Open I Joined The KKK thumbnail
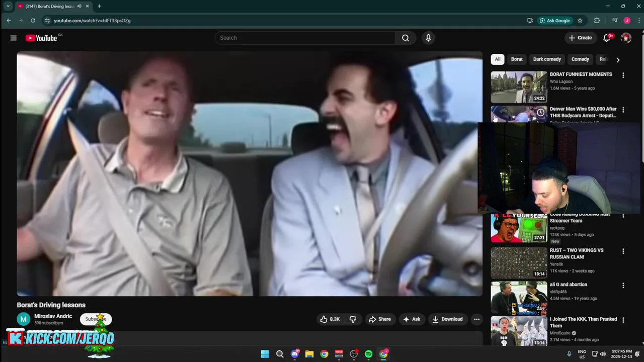Image resolution: width=644 pixels, height=362 pixels. click(x=519, y=331)
